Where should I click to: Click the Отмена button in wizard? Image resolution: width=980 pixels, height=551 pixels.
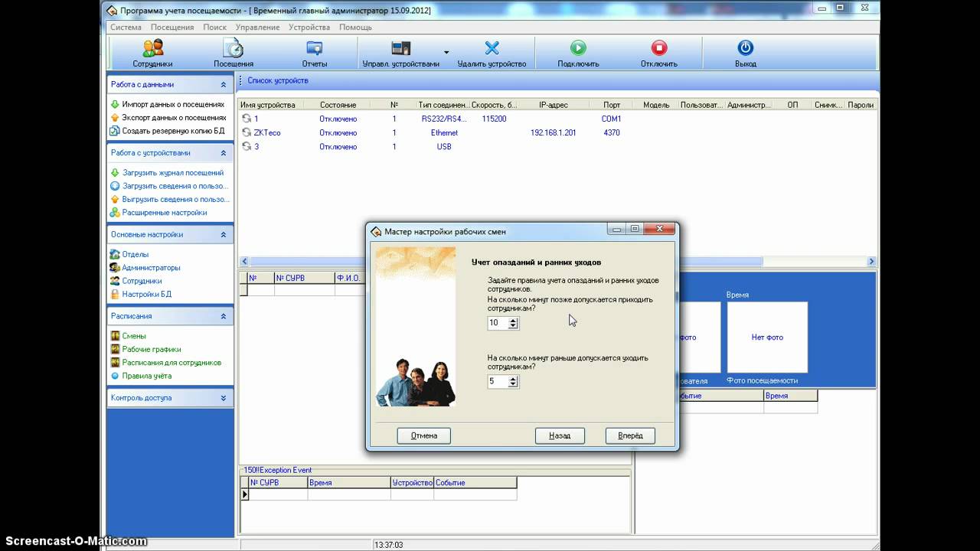423,435
